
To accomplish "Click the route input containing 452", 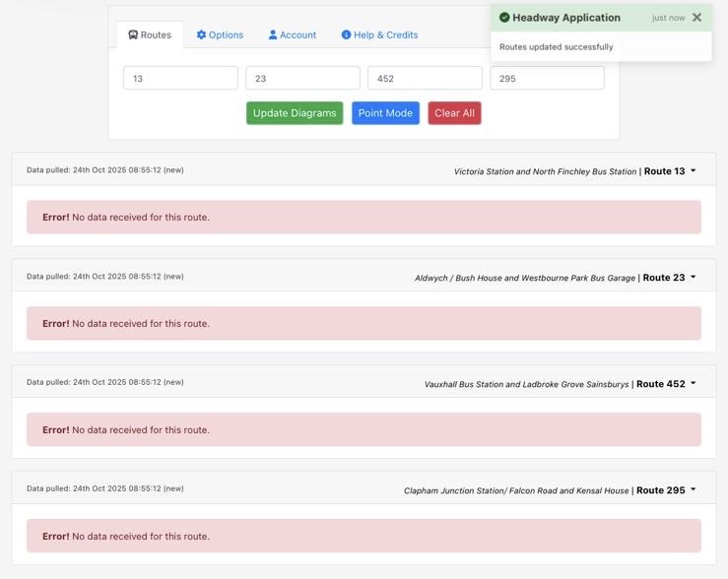I will coord(425,78).
